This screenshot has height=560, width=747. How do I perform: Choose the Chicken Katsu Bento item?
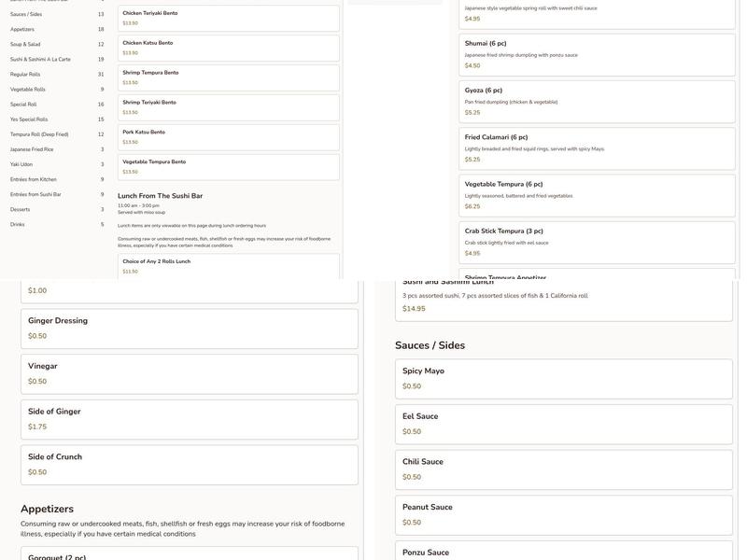pyautogui.click(x=228, y=48)
